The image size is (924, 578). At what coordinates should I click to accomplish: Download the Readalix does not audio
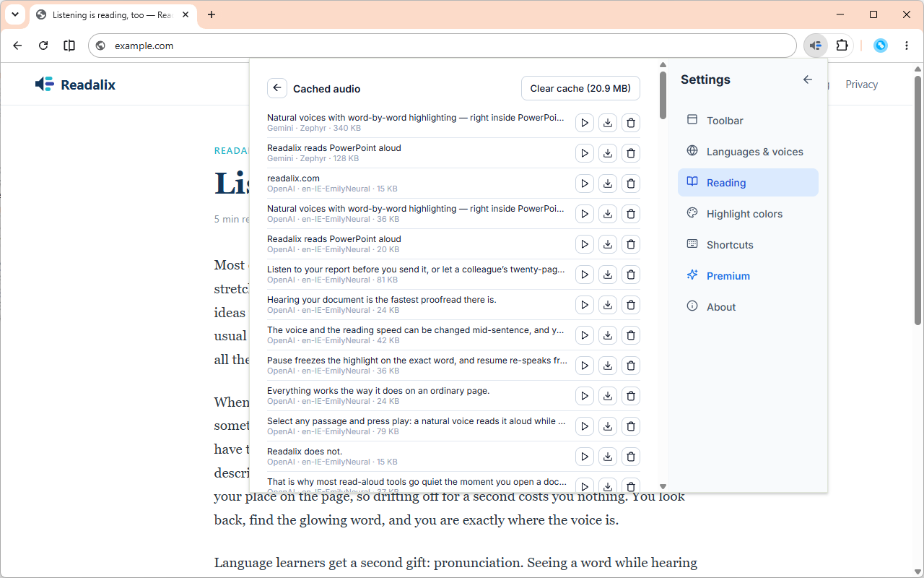click(608, 457)
